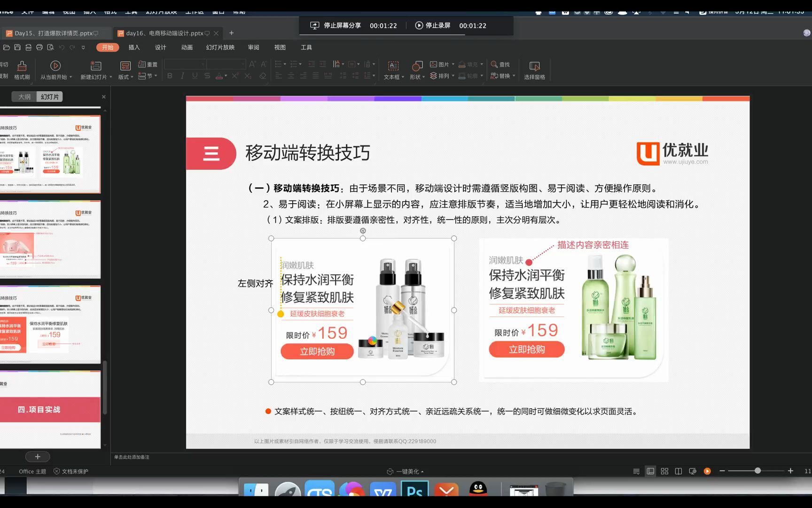Switch to Slide Sorter view icon
812x508 pixels.
(x=664, y=471)
